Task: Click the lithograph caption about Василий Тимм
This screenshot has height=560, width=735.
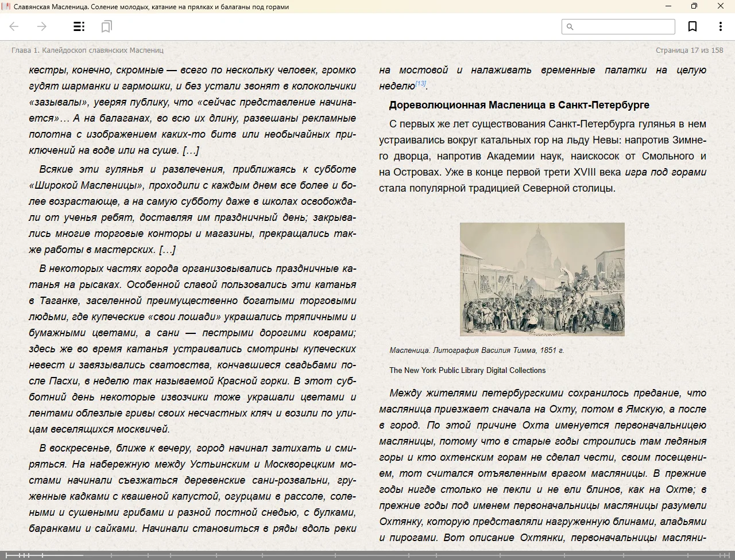Action: point(477,350)
